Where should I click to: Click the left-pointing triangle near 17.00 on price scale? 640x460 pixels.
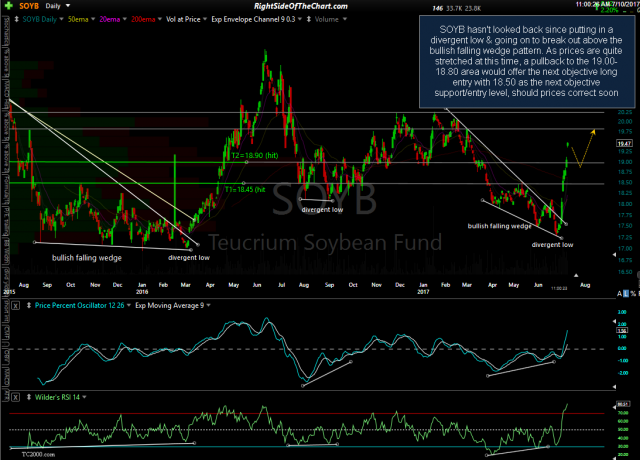[615, 254]
